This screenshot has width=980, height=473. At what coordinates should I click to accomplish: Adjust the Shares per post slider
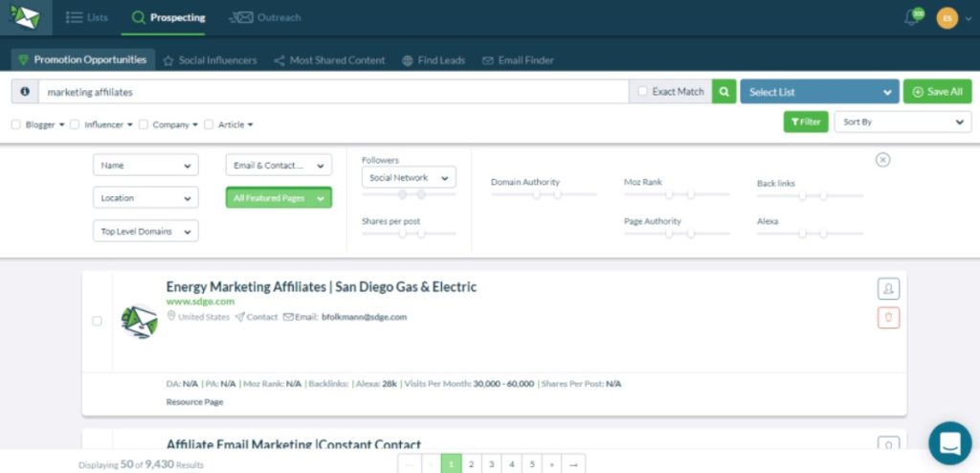[409, 234]
